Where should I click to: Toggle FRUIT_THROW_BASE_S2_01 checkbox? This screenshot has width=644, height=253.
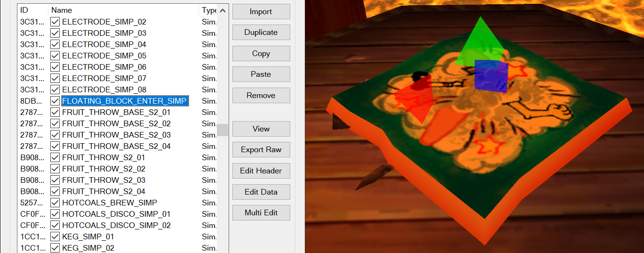click(55, 112)
